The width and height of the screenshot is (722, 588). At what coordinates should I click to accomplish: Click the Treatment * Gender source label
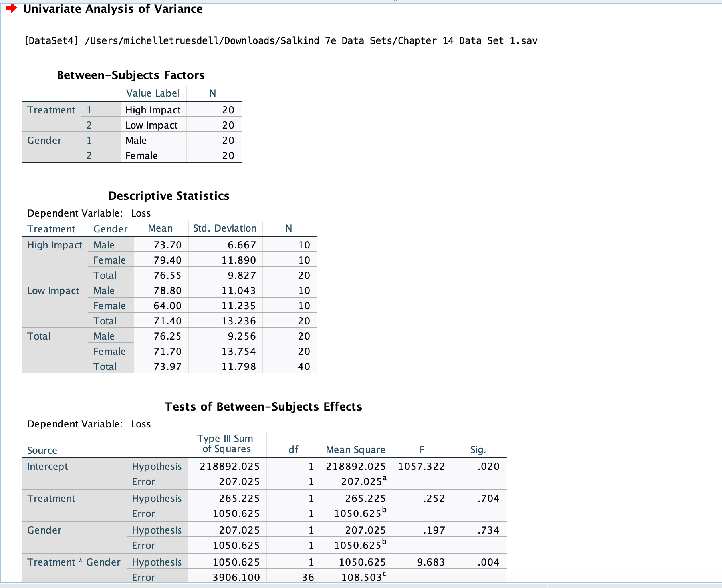coord(74,562)
